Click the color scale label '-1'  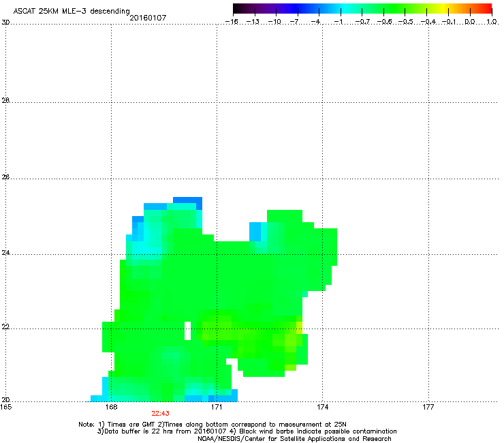tap(338, 22)
